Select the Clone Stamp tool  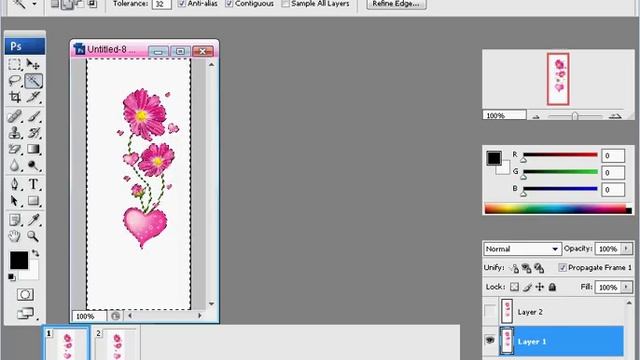pos(15,133)
